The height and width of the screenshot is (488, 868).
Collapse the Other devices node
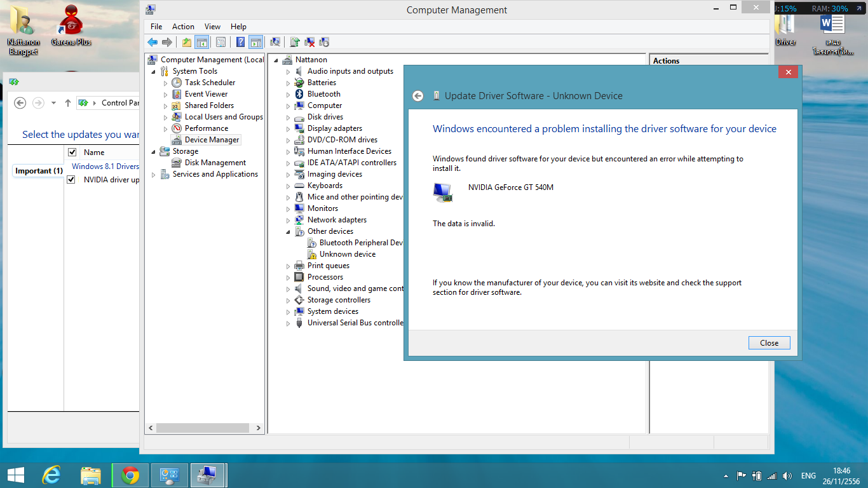coord(288,232)
